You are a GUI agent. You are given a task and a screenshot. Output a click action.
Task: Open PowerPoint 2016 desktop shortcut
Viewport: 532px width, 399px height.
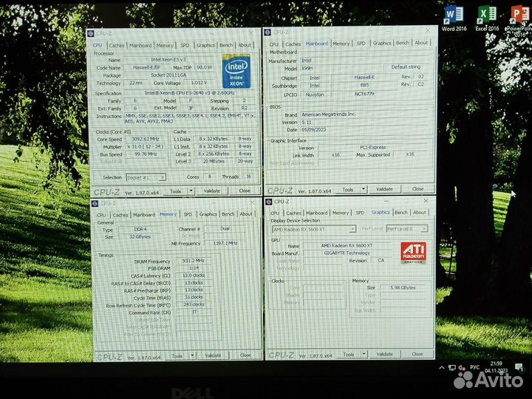[x=519, y=21]
